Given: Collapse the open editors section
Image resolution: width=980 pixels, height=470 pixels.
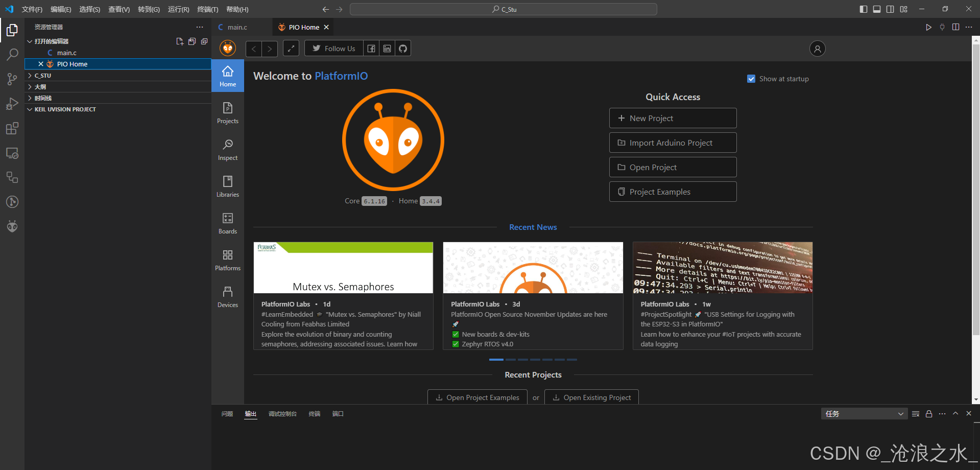Looking at the screenshot, I should (x=30, y=41).
